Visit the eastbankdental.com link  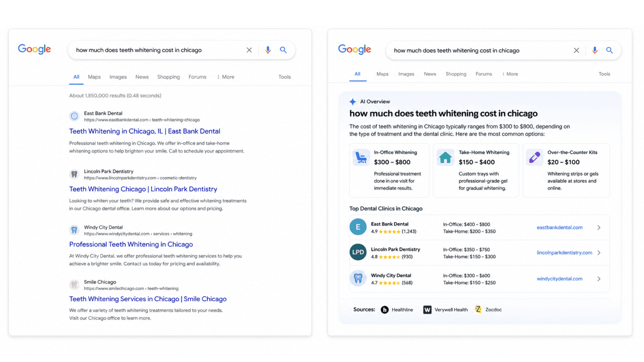coord(559,228)
